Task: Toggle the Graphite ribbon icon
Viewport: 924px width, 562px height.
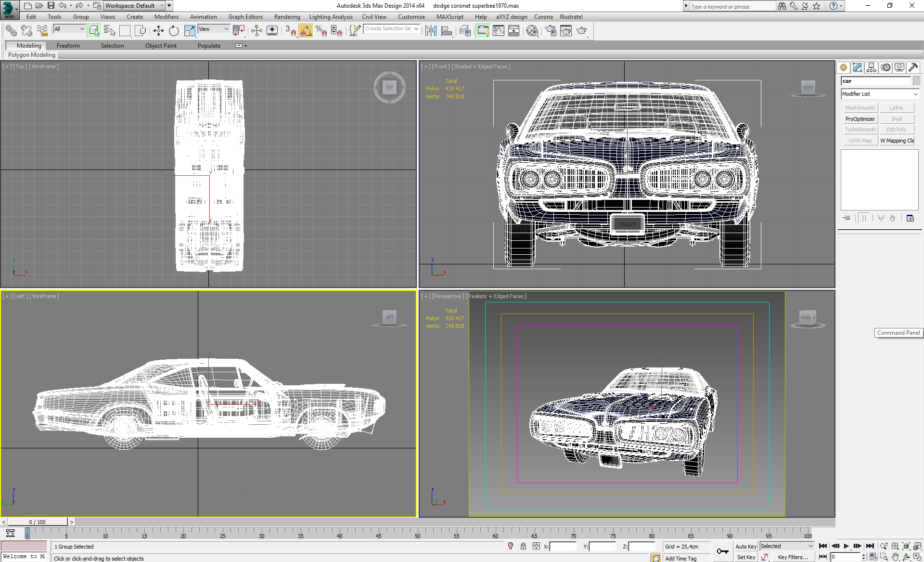Action: pos(483,31)
